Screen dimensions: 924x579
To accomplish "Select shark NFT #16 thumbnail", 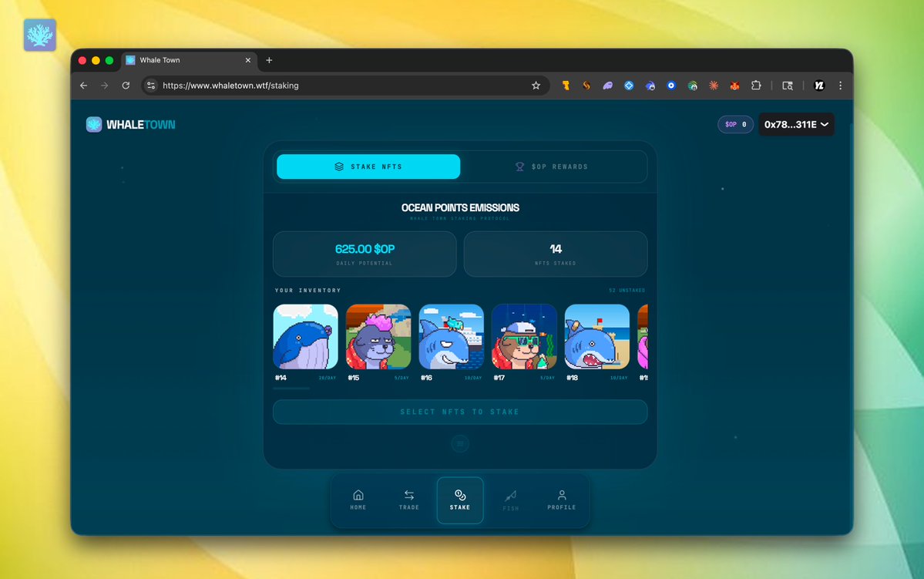I will click(x=452, y=337).
